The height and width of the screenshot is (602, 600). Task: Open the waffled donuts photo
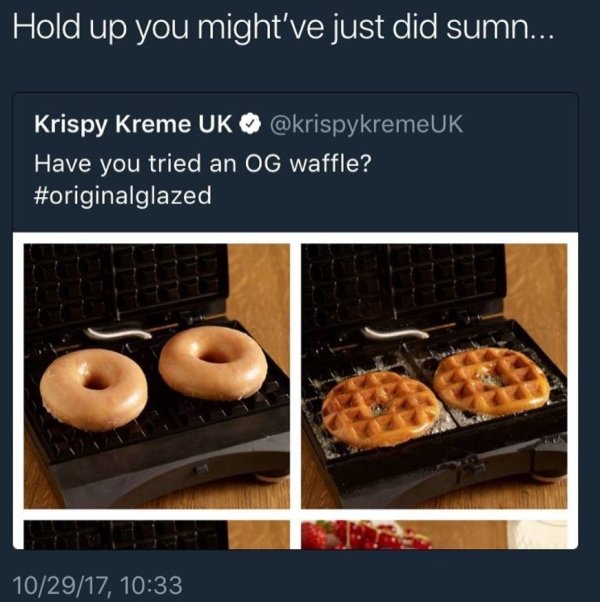pyautogui.click(x=434, y=376)
